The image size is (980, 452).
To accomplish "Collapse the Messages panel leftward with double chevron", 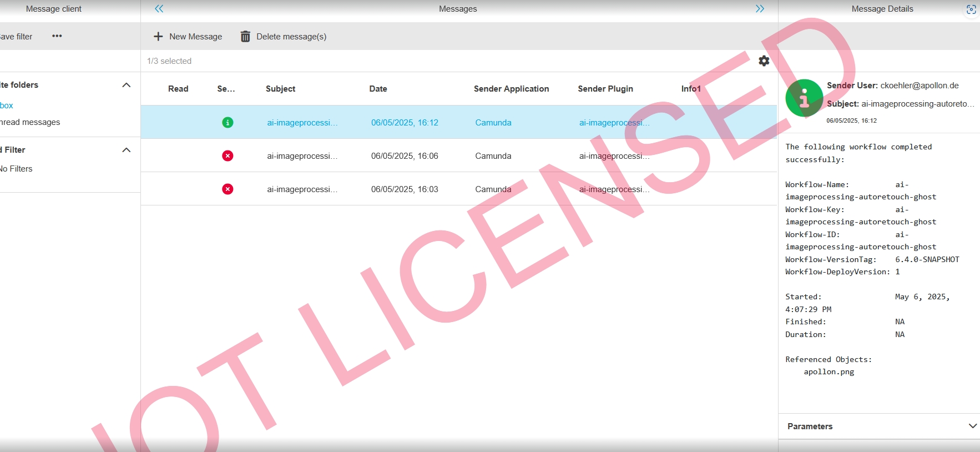I will [159, 9].
